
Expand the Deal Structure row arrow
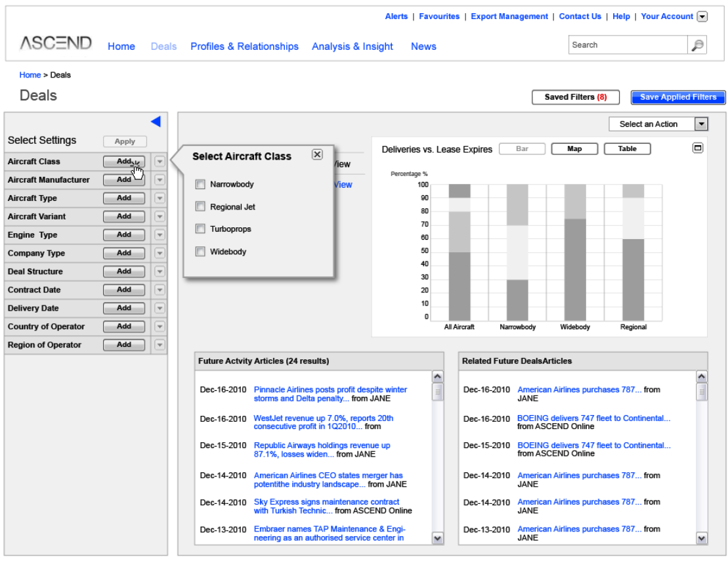tap(160, 271)
